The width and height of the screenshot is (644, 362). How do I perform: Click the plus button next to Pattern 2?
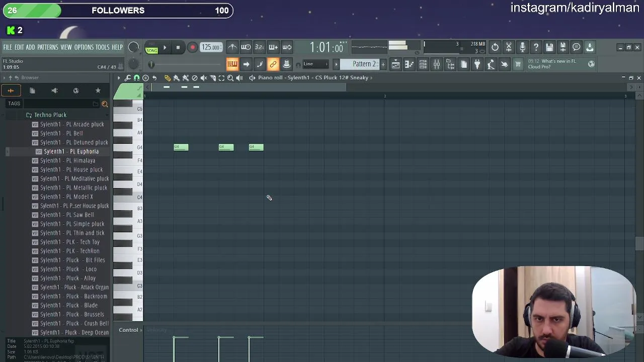(383, 64)
